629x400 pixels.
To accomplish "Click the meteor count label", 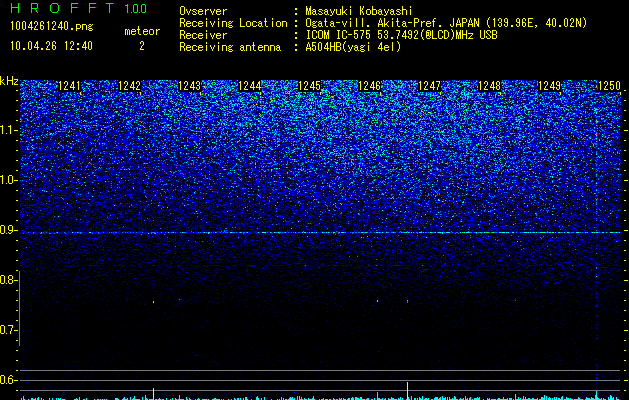I will [142, 31].
